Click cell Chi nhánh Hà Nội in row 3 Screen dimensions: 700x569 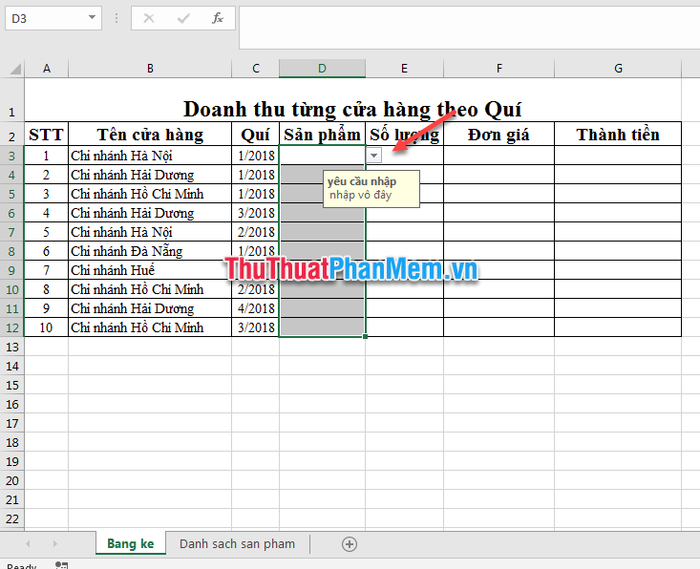(x=150, y=156)
